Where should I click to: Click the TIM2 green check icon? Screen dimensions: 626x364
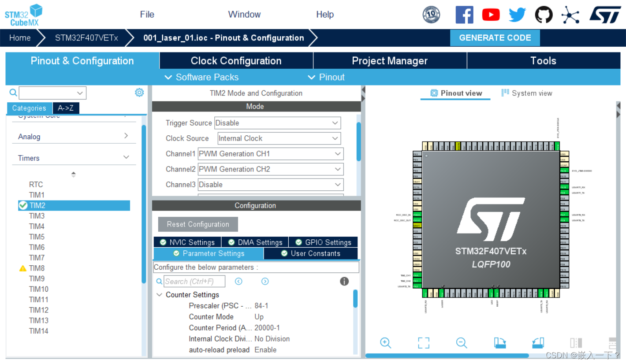click(23, 205)
